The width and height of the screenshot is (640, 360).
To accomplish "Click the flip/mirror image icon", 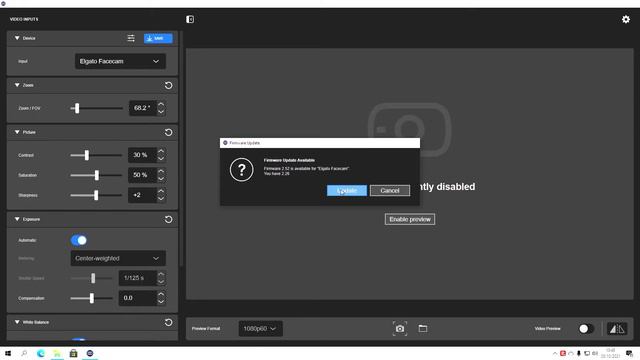I will click(x=617, y=329).
